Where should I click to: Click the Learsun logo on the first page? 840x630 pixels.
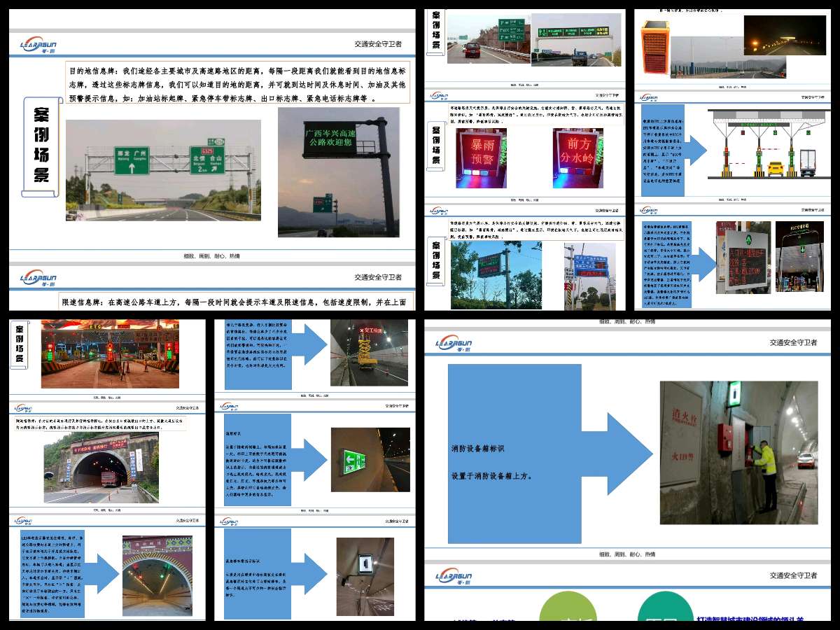(x=38, y=45)
